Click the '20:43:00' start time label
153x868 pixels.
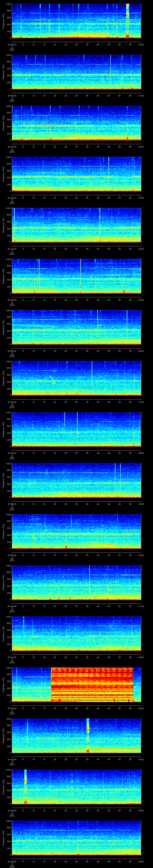pos(12,759)
